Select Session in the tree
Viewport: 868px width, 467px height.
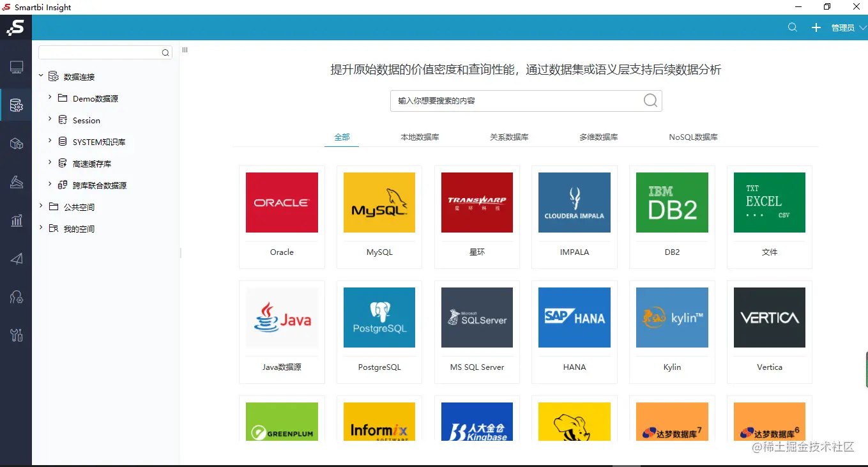(x=86, y=120)
